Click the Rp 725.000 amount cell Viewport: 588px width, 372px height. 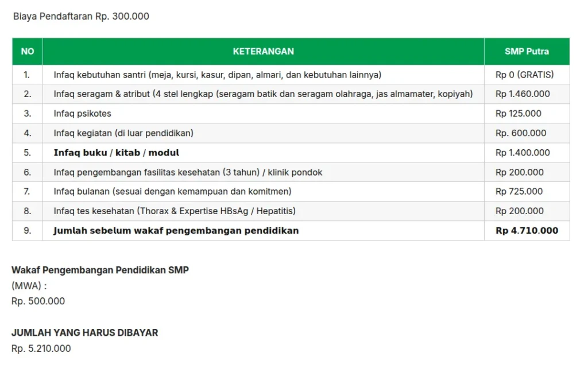pyautogui.click(x=519, y=191)
